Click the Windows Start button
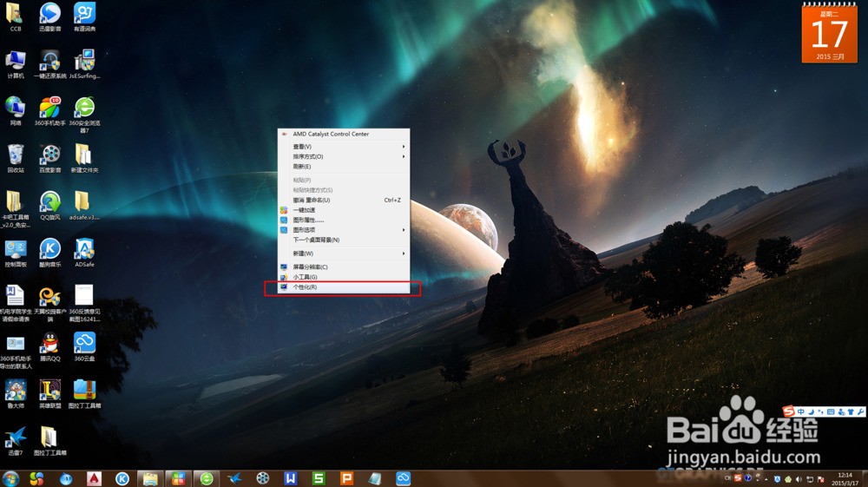 [x=11, y=478]
